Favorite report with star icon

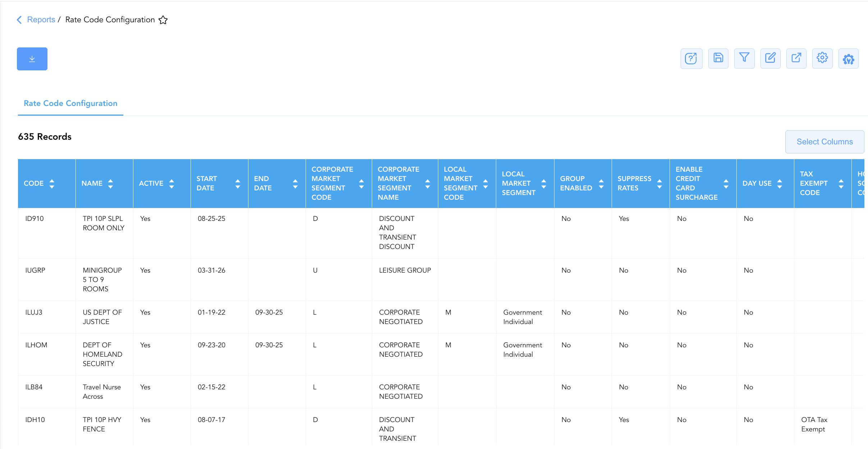[x=163, y=20]
